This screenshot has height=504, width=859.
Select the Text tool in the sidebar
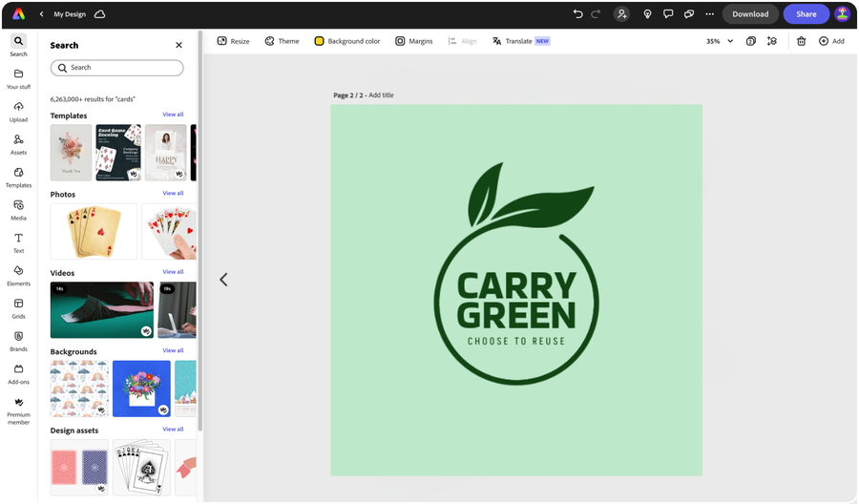click(x=18, y=242)
